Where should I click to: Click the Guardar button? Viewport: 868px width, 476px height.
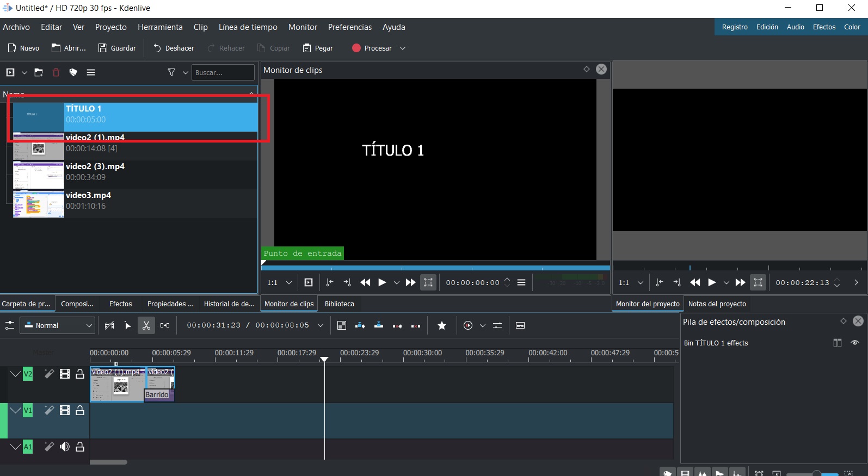[x=117, y=48]
